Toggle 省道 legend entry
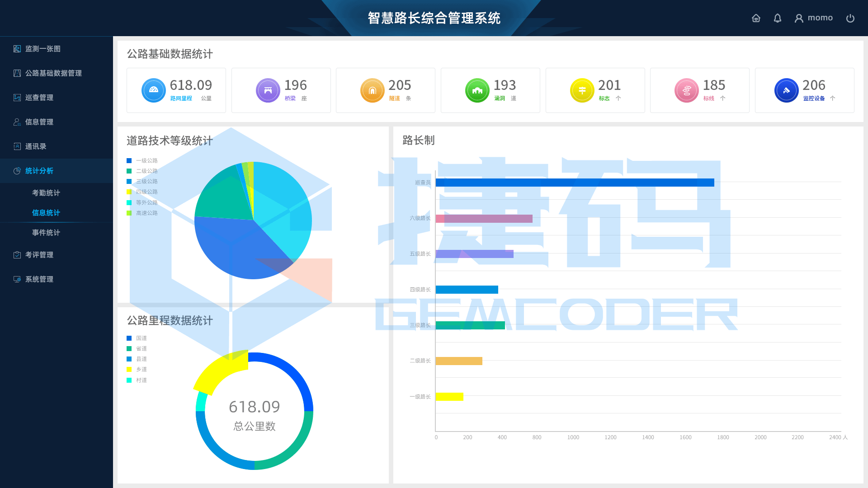868x488 pixels. click(x=137, y=348)
